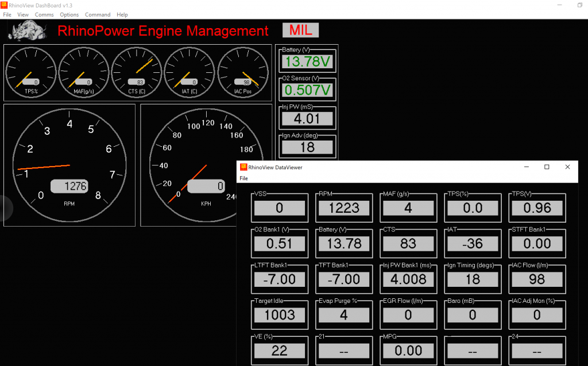This screenshot has width=588, height=366.
Task: Click the RhinoPower Engine Management heading
Action: coord(163,31)
